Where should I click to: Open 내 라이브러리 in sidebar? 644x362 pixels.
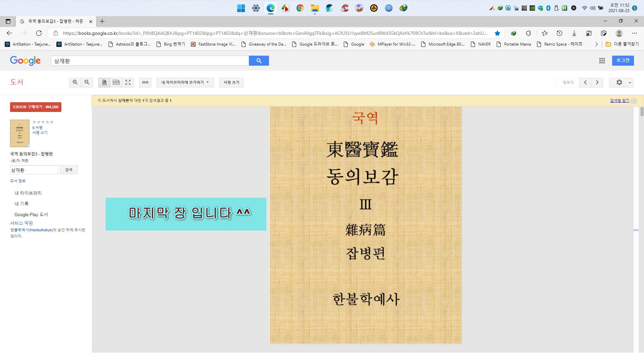(28, 193)
